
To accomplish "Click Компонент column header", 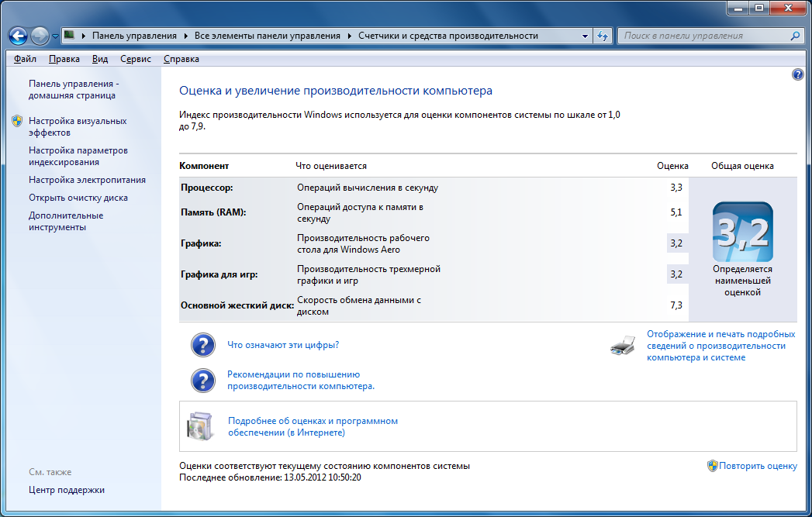I will 204,166.
